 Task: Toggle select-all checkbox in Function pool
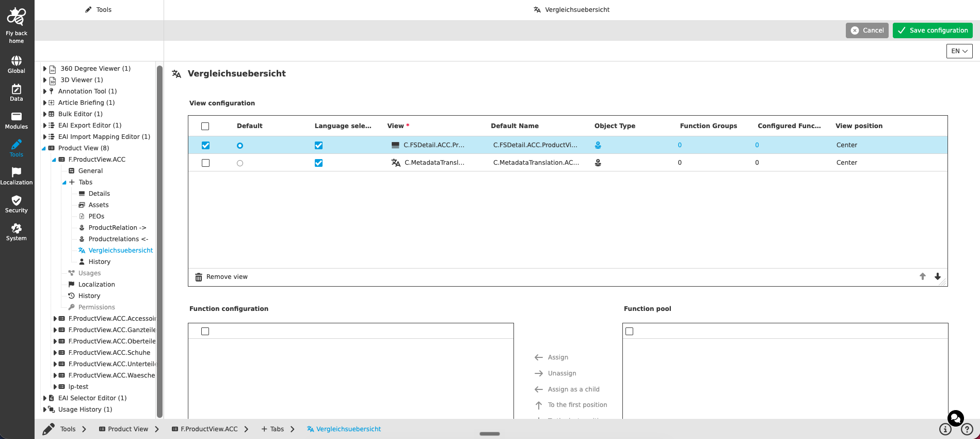630,332
